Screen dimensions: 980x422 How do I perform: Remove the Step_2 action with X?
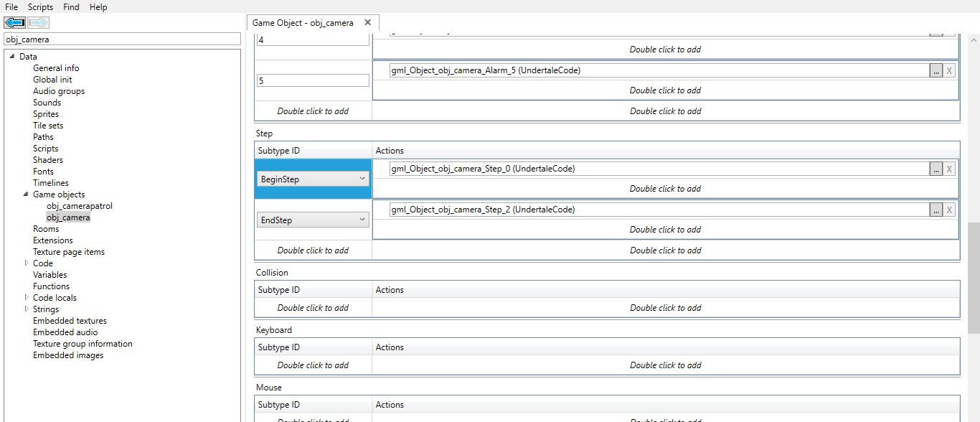[949, 210]
